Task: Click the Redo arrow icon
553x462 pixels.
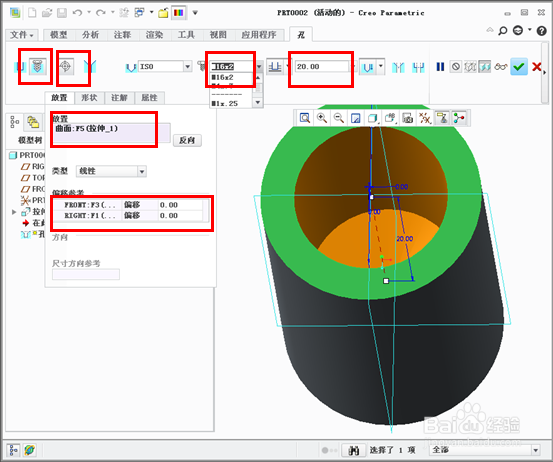Action: click(x=101, y=13)
